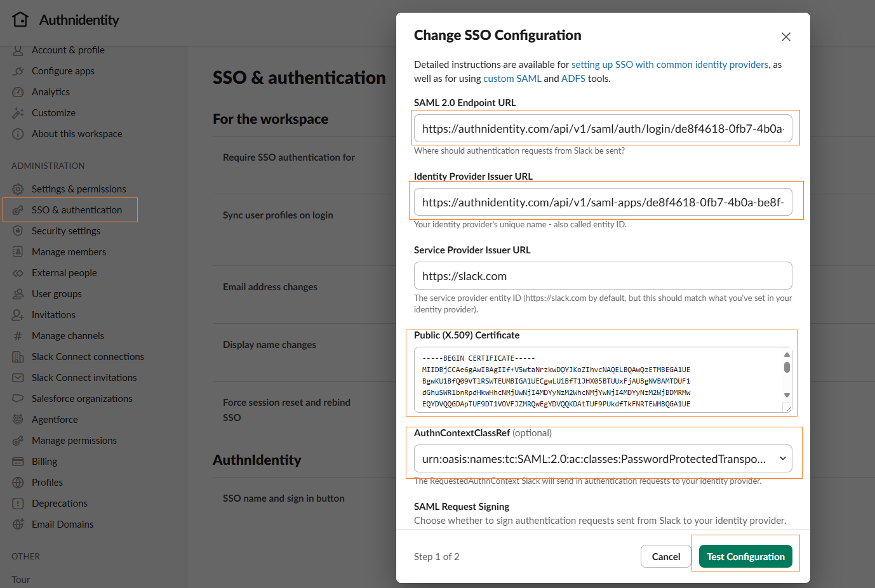Click 'Sync user profiles on login' label
The image size is (875, 588).
click(x=278, y=215)
